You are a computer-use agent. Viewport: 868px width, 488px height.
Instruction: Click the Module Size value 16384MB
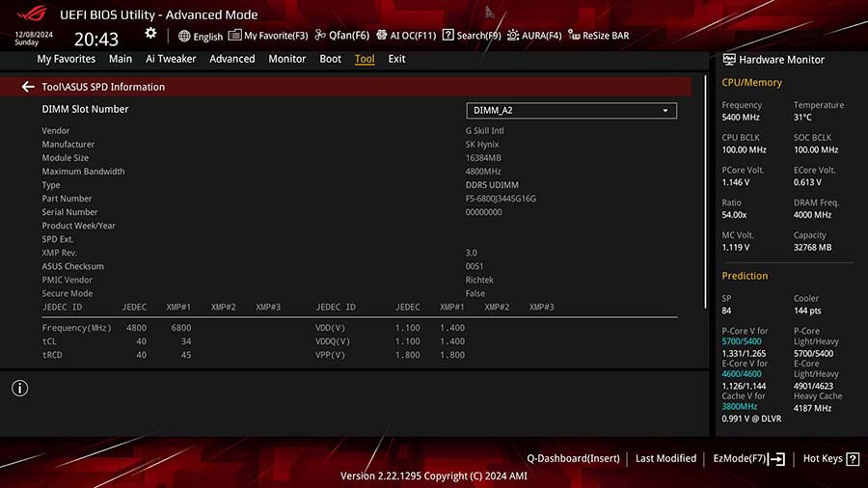click(x=483, y=158)
